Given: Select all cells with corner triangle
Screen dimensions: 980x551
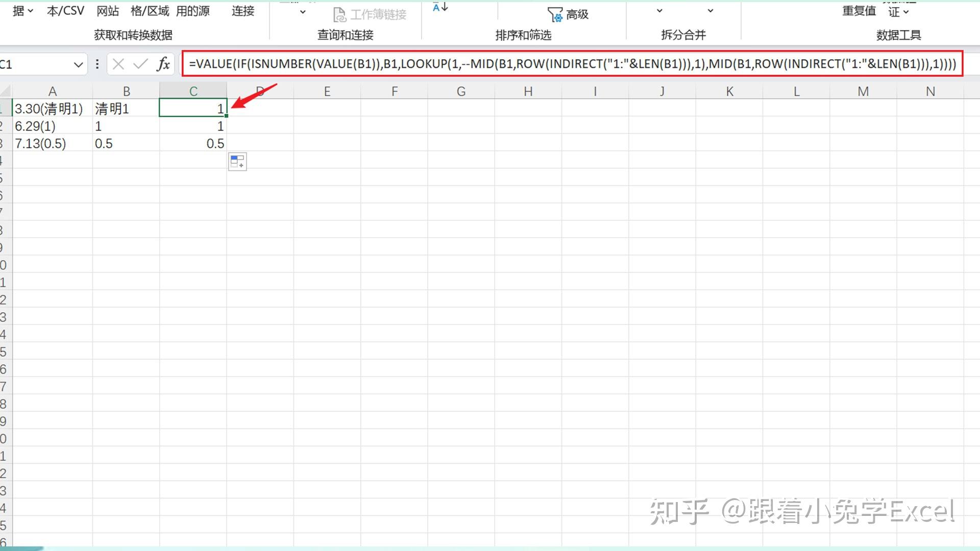Looking at the screenshot, I should (6, 91).
